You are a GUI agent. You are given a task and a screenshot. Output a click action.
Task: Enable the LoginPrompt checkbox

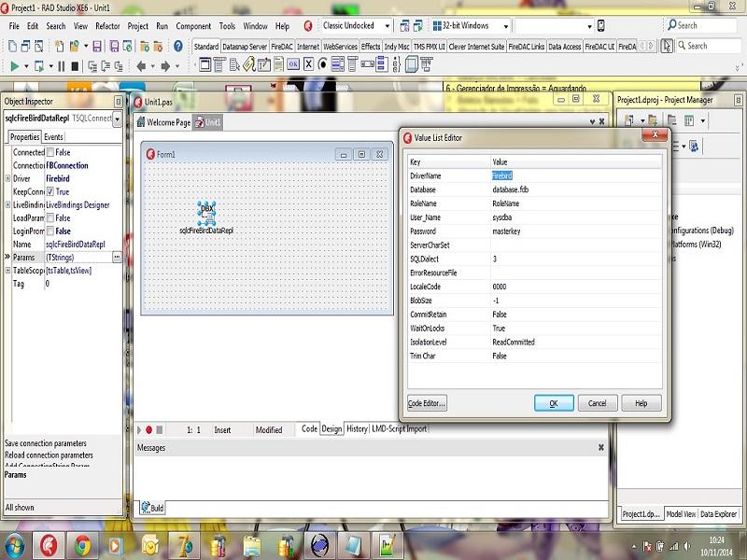(50, 231)
